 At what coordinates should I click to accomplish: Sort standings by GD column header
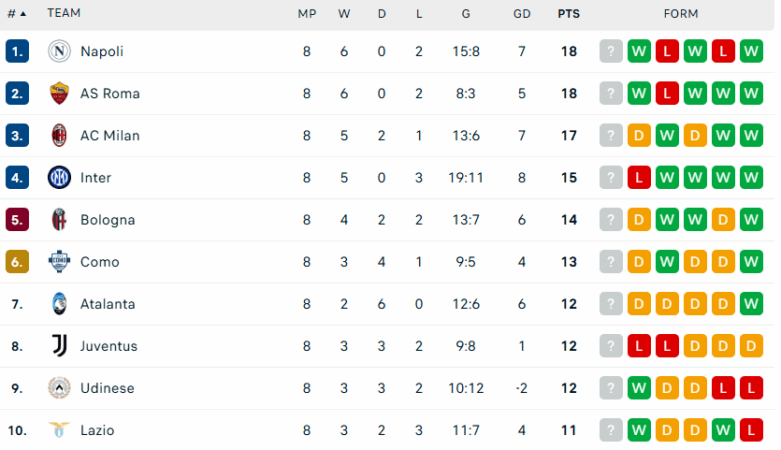click(x=522, y=14)
